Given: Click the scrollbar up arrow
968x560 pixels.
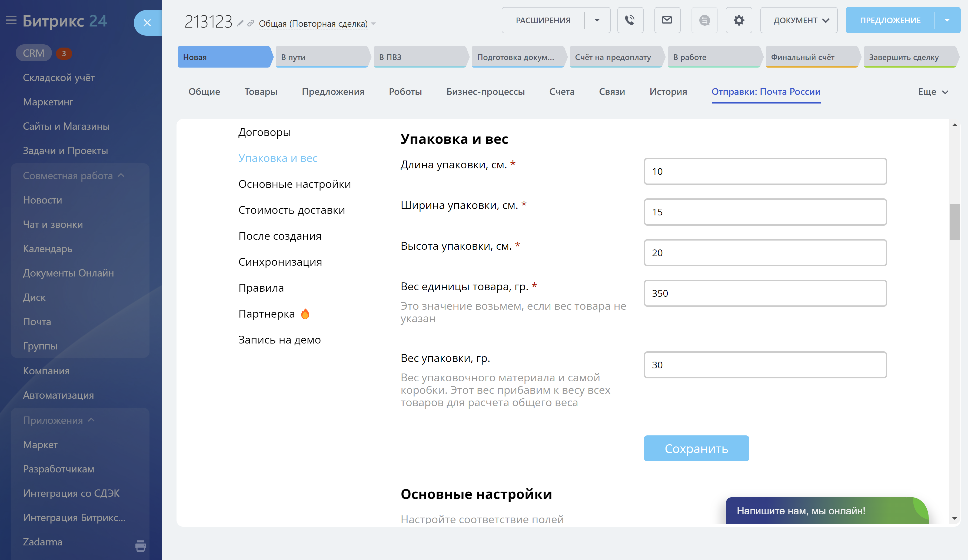Looking at the screenshot, I should pos(954,125).
